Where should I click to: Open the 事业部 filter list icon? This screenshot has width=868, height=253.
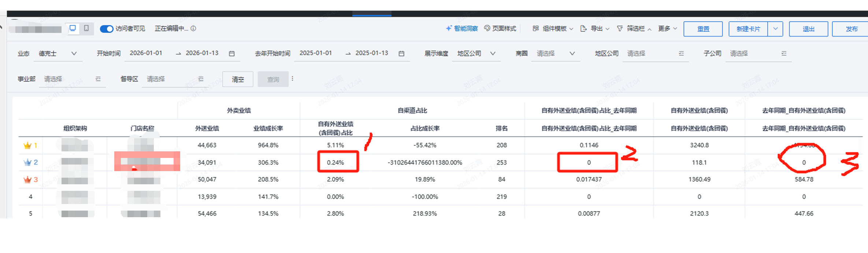click(98, 79)
